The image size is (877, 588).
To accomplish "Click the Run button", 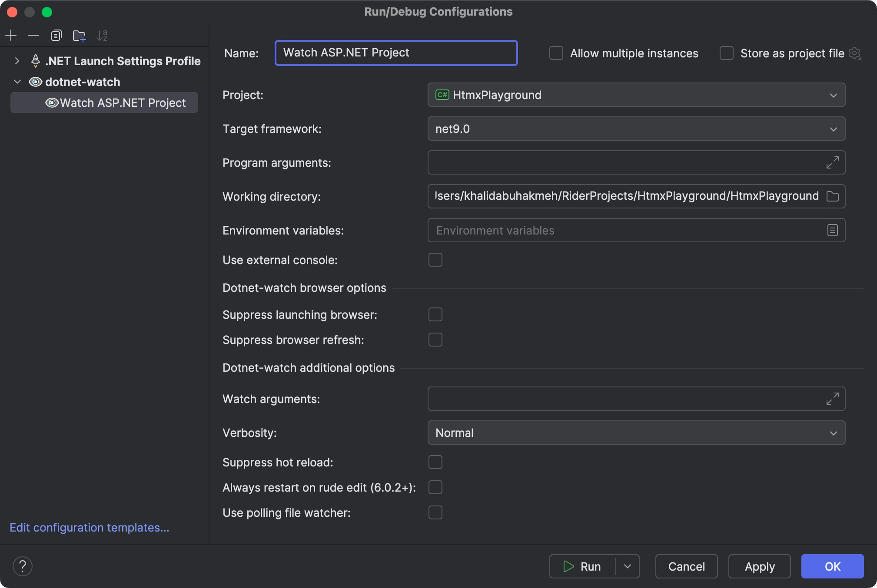I will 583,566.
